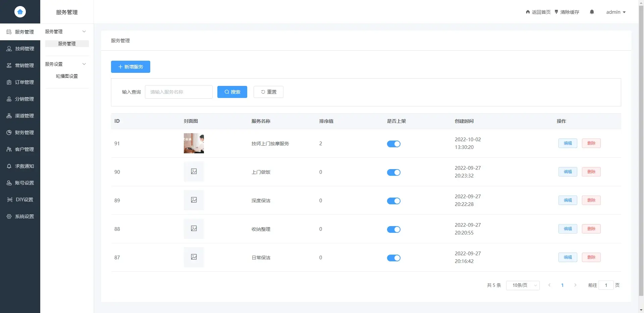Open 营销管理 in the sidebar
644x313 pixels.
20,65
